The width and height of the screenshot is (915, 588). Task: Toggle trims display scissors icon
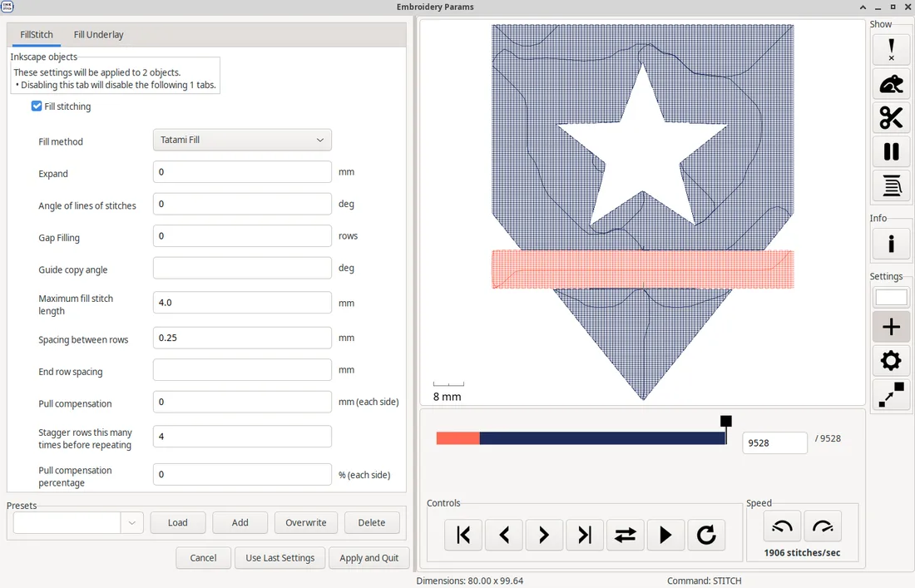tap(891, 118)
